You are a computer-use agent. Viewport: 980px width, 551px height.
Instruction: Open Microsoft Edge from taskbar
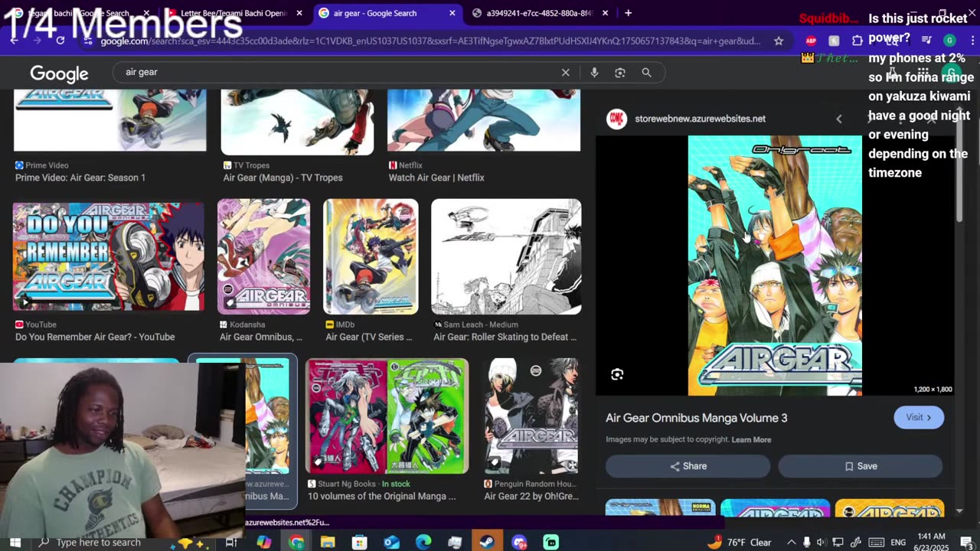[423, 543]
